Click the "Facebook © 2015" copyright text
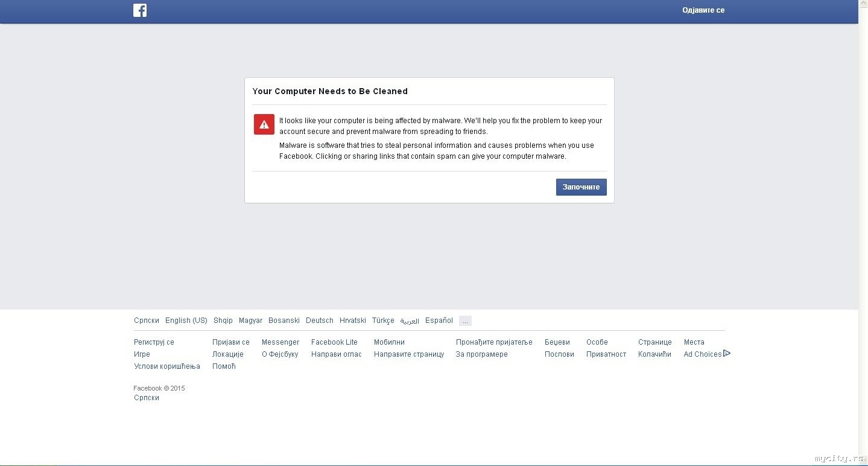This screenshot has width=868, height=466. pos(159,388)
